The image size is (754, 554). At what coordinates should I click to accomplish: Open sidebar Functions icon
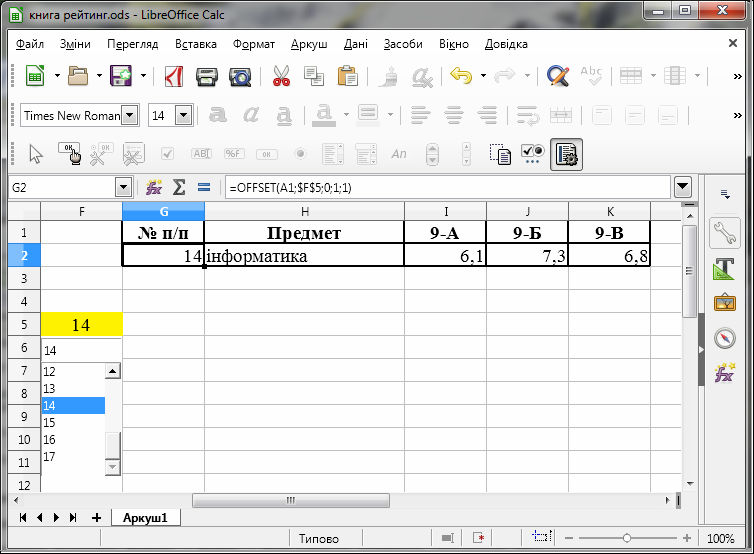[x=724, y=372]
